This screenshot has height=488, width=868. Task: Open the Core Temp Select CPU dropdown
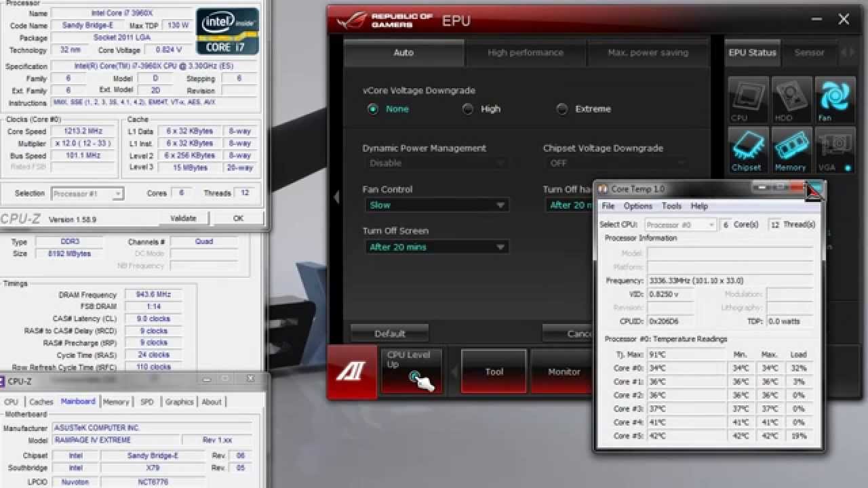(x=680, y=224)
